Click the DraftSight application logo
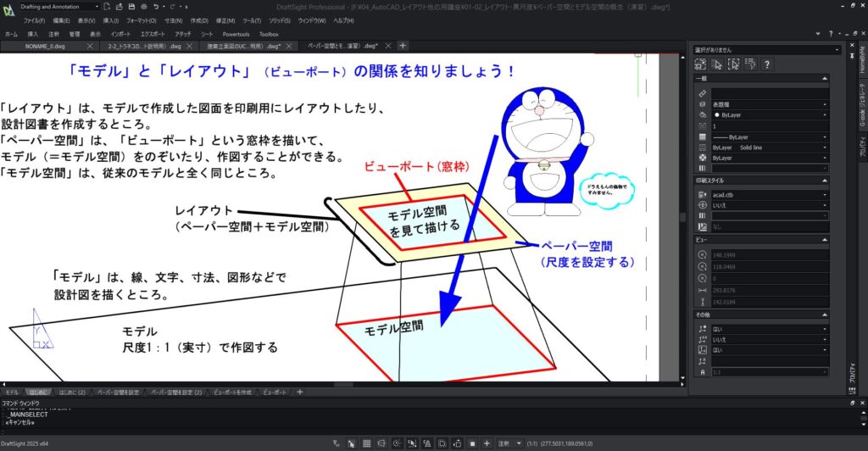Screen dimensions: 868x451 (x=8, y=10)
